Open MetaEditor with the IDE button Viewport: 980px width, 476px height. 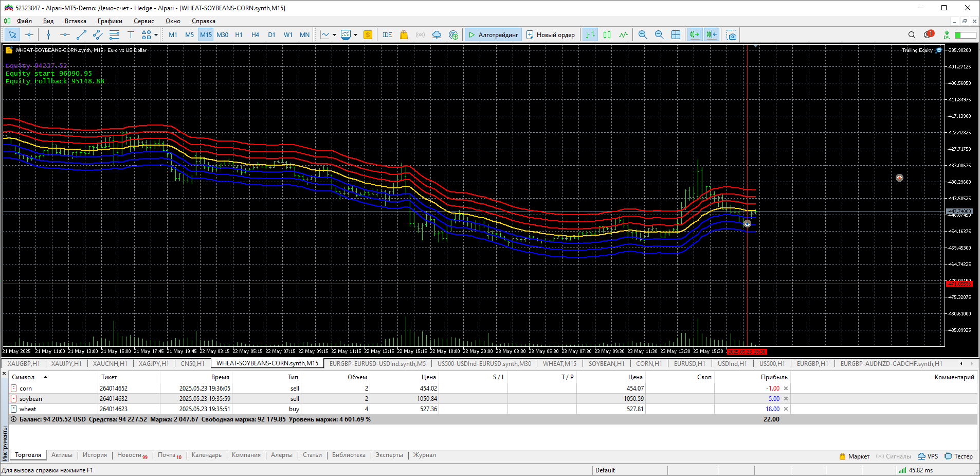pos(387,35)
